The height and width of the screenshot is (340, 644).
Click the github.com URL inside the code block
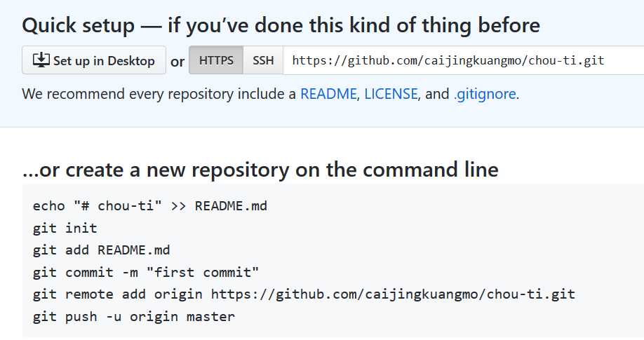pos(393,294)
